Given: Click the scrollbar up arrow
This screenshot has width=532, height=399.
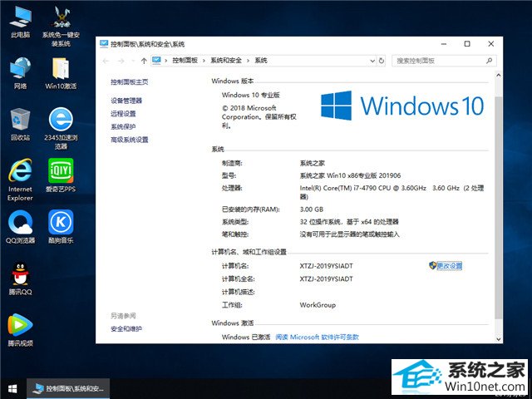Looking at the screenshot, I should [x=498, y=75].
